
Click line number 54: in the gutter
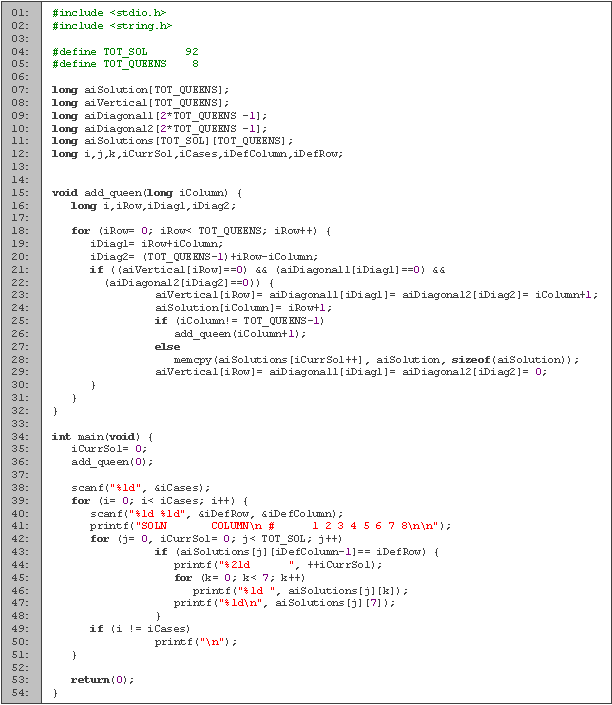(20, 692)
